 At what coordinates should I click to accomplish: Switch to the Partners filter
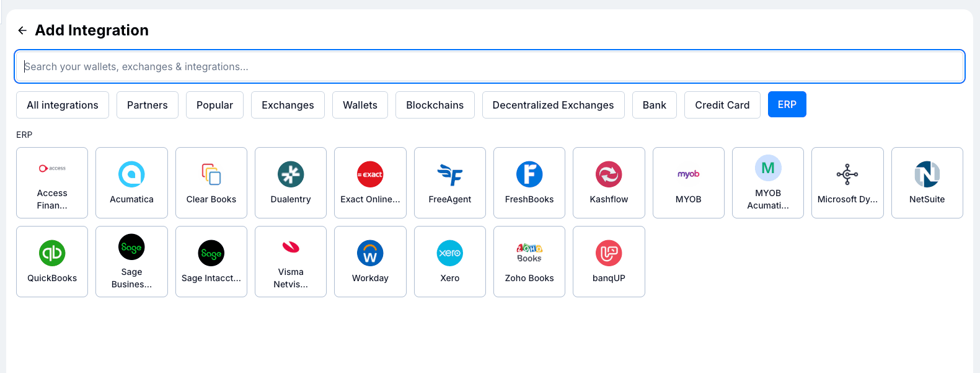[148, 105]
